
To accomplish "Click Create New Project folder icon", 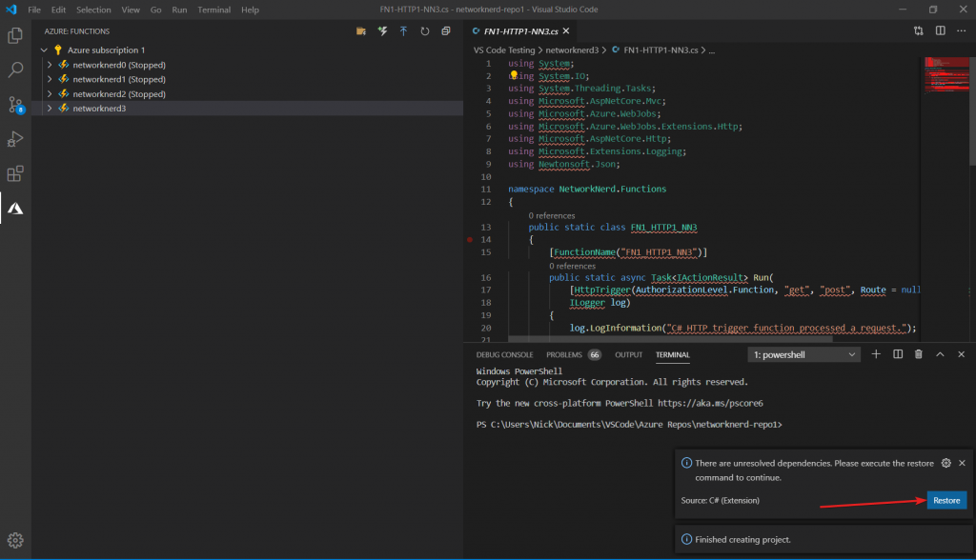I will coord(361,31).
